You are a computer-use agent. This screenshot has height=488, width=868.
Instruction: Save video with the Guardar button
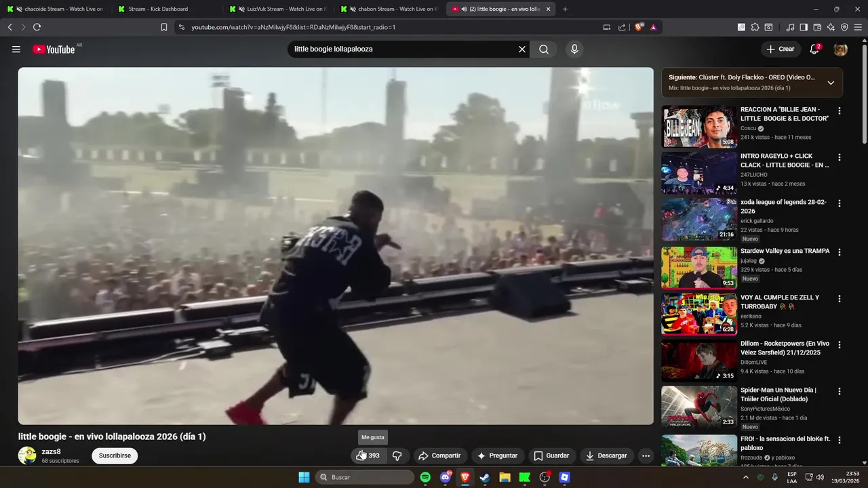[551, 455]
